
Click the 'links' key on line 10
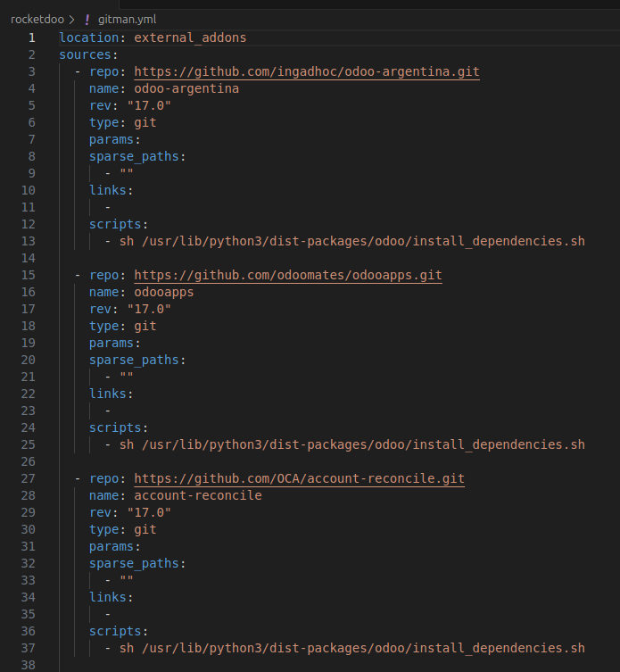(108, 190)
